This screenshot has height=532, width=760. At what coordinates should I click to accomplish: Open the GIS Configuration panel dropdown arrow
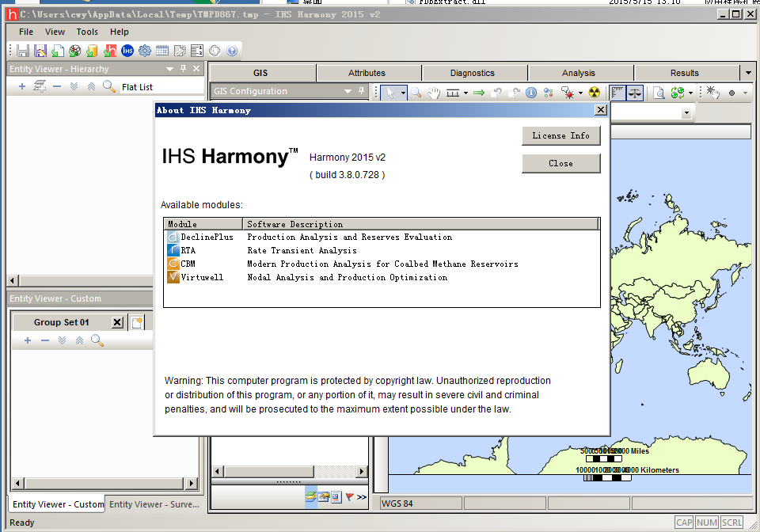[348, 91]
